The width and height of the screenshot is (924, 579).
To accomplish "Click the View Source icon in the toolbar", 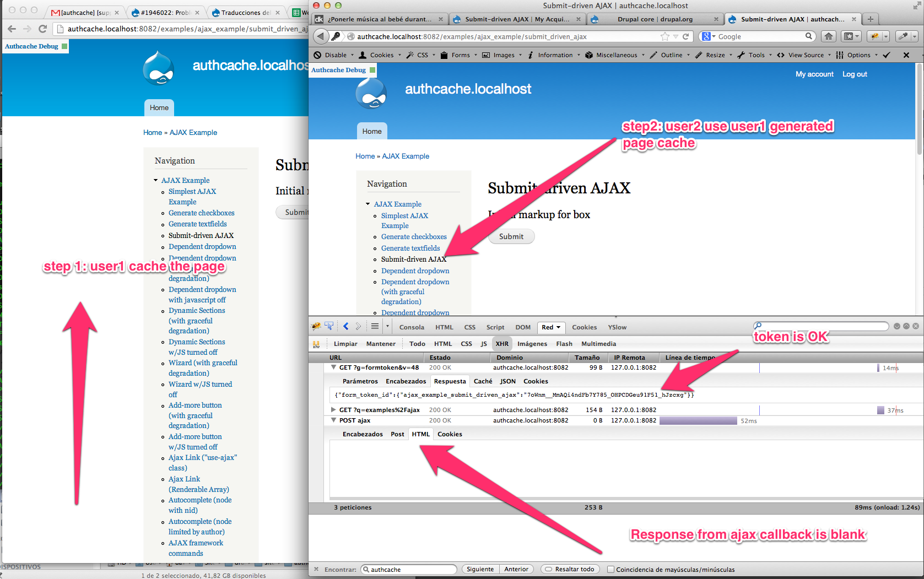I will (x=780, y=55).
